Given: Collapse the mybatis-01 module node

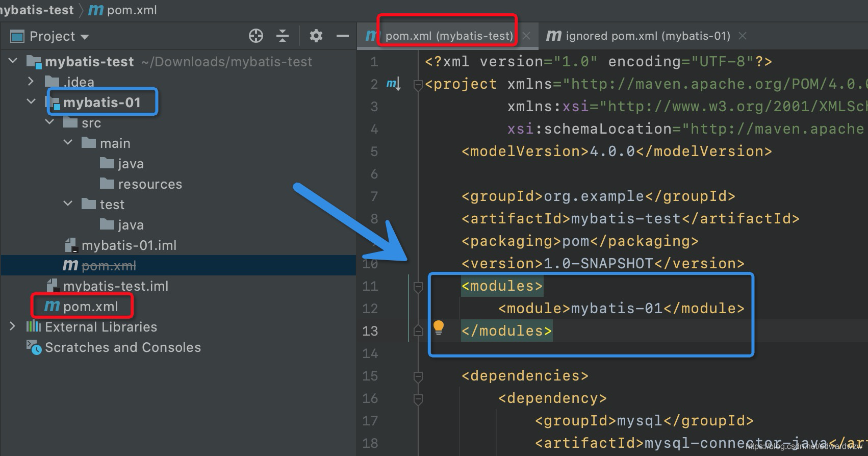Looking at the screenshot, I should pos(31,102).
